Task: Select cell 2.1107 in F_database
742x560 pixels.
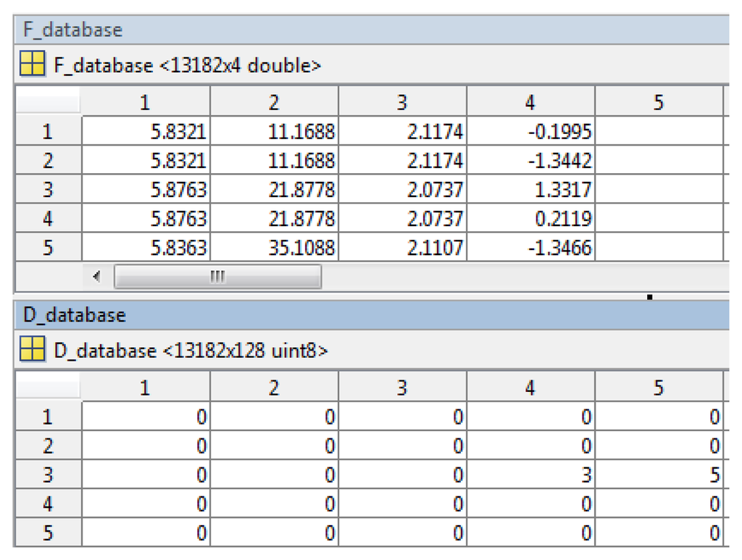Action: click(x=402, y=247)
